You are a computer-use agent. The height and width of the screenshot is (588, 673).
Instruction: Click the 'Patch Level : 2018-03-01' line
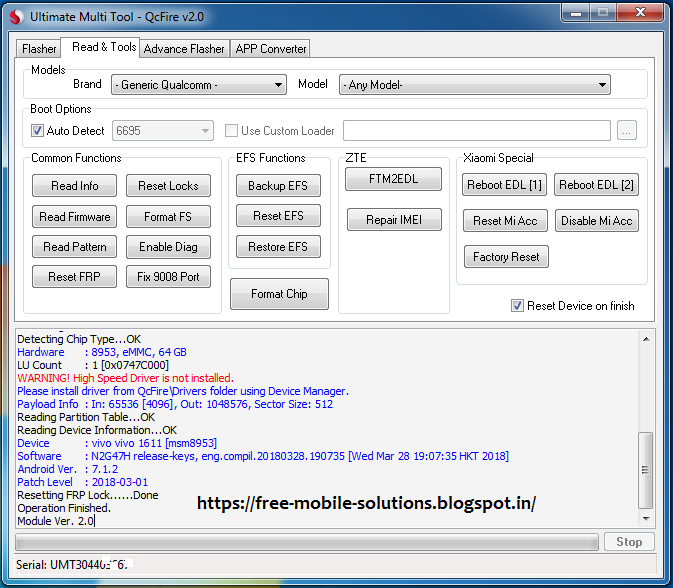pos(82,482)
